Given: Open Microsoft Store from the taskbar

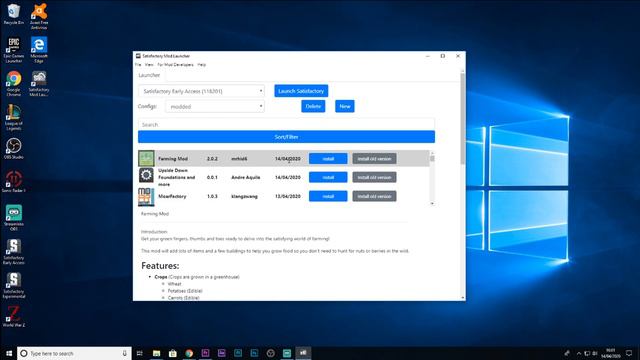Looking at the screenshot, I should [173, 353].
